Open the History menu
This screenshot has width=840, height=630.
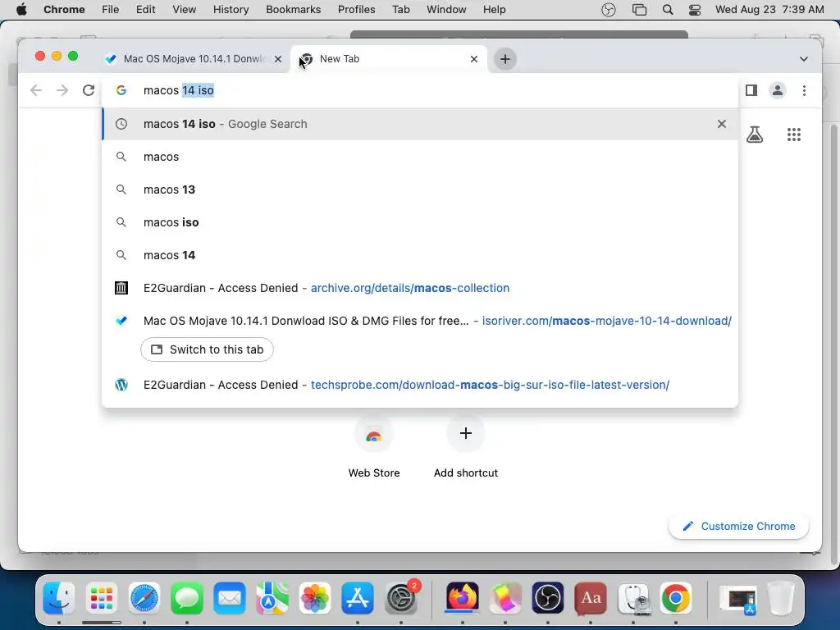[x=231, y=10]
